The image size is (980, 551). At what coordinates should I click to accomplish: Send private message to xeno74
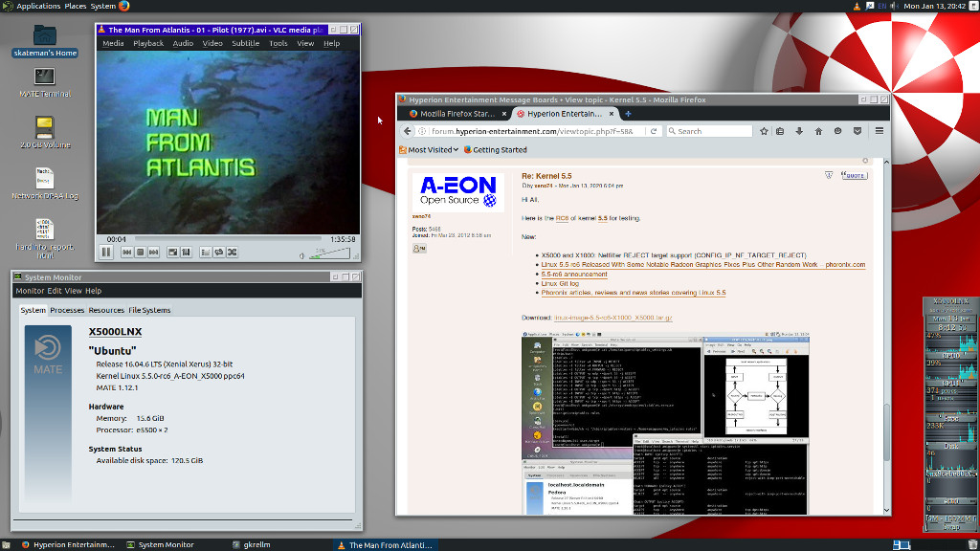pos(419,249)
